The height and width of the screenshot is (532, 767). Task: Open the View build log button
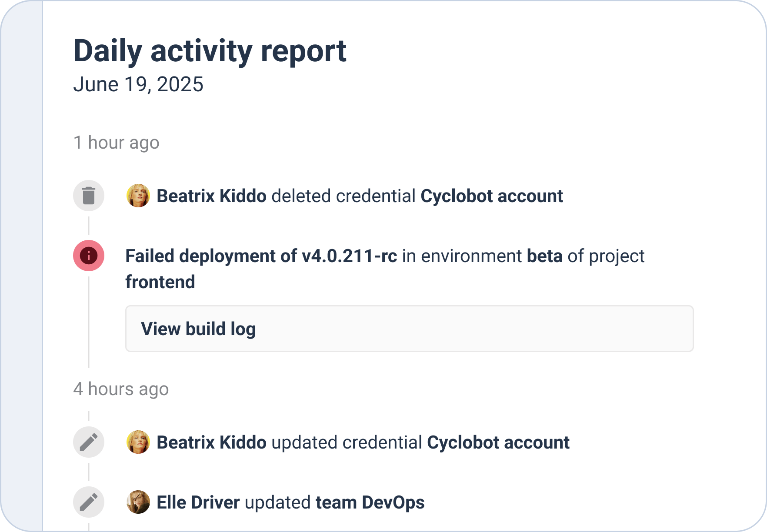[409, 329]
